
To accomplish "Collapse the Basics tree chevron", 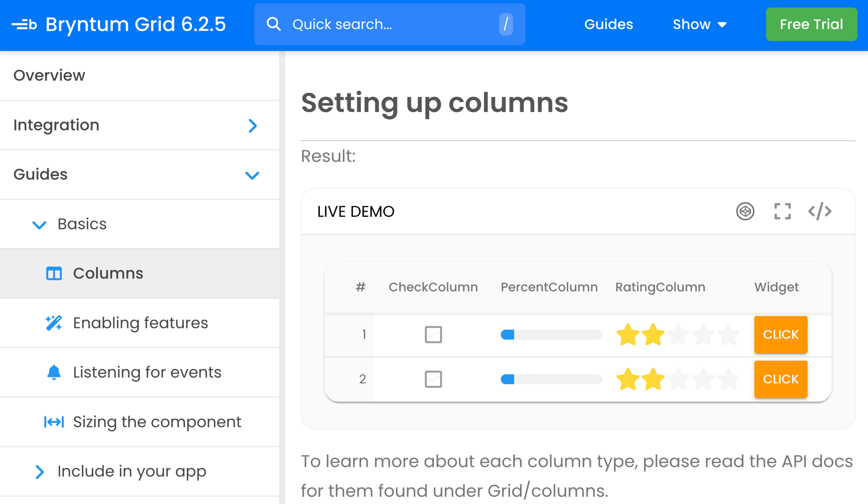I will click(39, 225).
